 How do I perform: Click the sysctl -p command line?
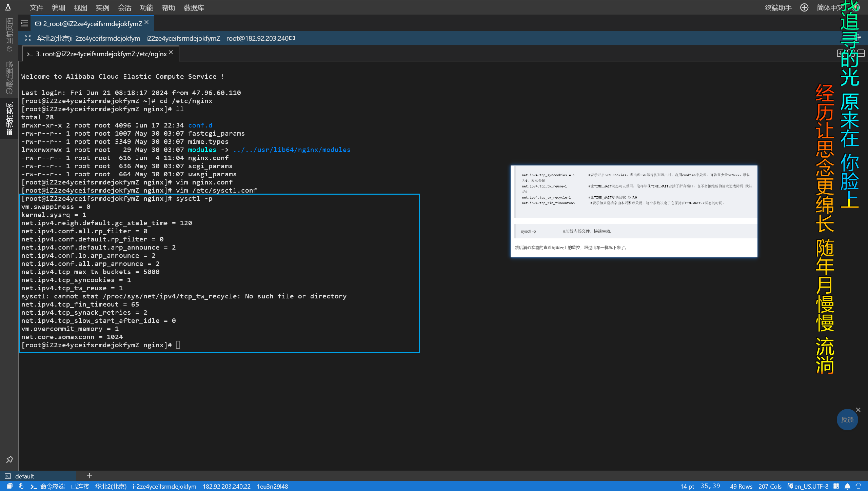click(117, 198)
